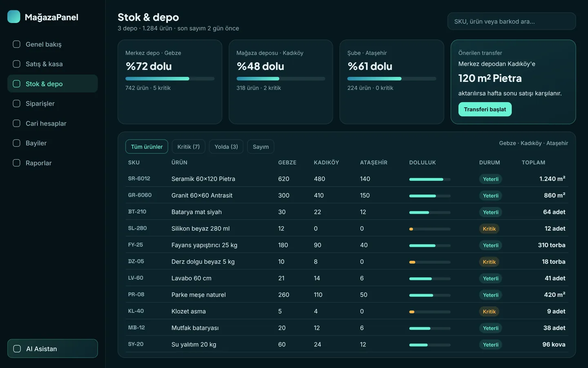The width and height of the screenshot is (588, 368).
Task: Click the doluluk bar for Silikon beyaz 280 ml
Action: [430, 229]
